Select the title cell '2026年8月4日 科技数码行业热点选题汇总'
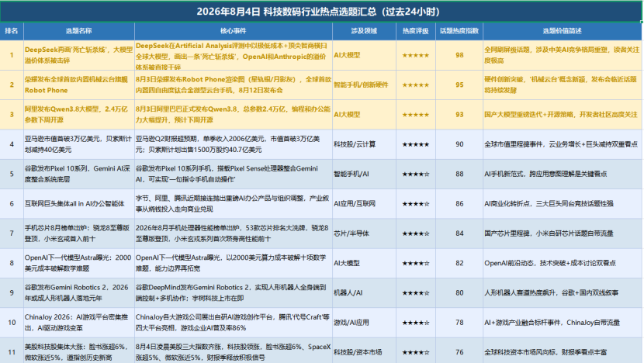Viewport: 644px width, 363px height. pos(320,12)
